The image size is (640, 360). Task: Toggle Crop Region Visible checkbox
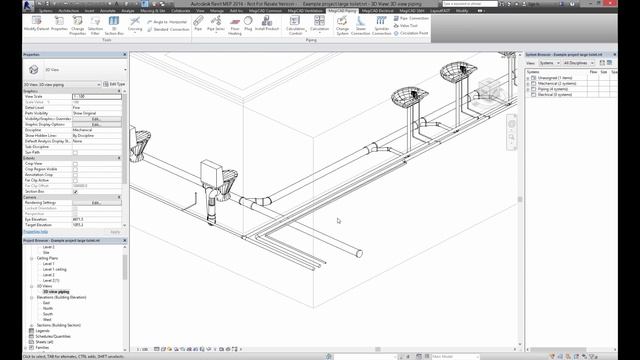click(x=75, y=169)
